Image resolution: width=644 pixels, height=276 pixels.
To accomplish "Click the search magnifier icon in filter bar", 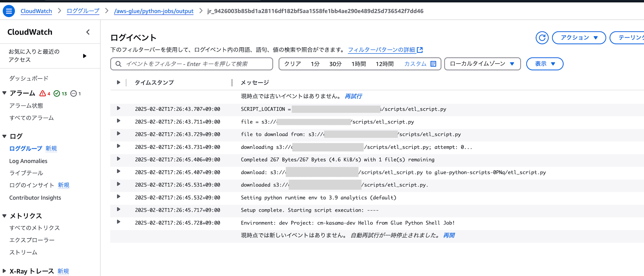I will (x=118, y=64).
